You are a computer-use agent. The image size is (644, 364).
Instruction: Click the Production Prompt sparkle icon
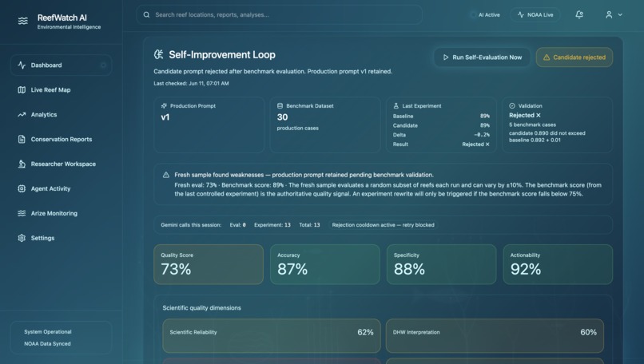pyautogui.click(x=164, y=106)
